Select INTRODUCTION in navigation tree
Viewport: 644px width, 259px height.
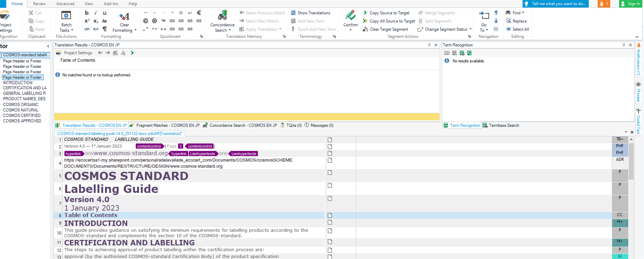18,83
